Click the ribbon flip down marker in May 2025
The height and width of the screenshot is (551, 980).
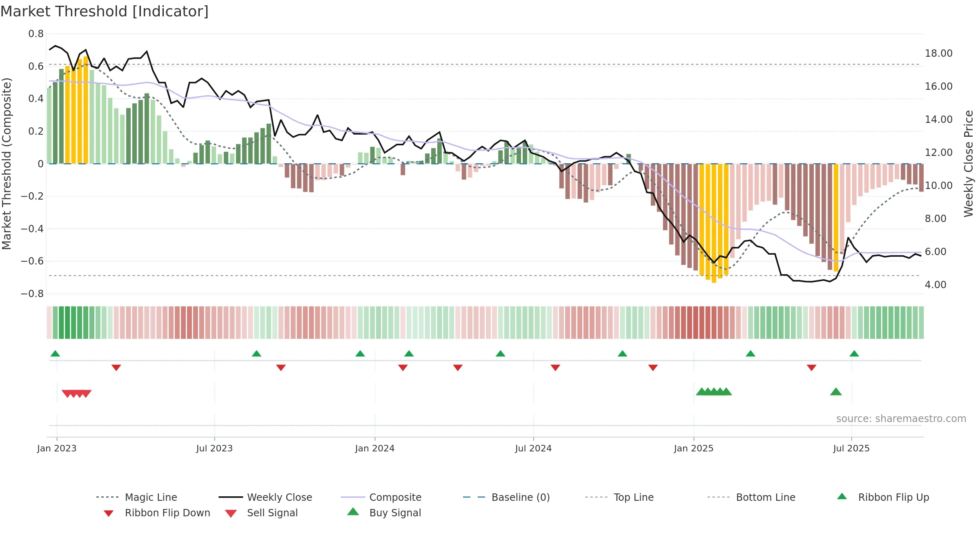coord(812,368)
